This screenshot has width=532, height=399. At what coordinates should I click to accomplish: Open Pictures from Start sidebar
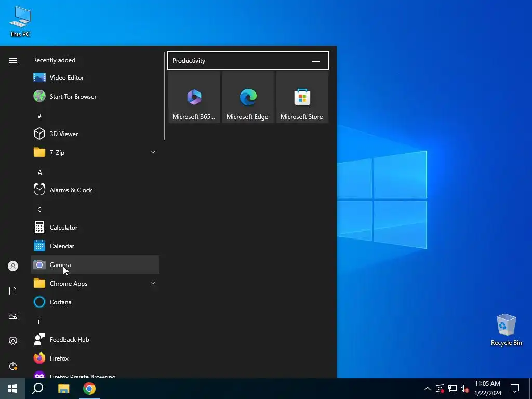13,316
